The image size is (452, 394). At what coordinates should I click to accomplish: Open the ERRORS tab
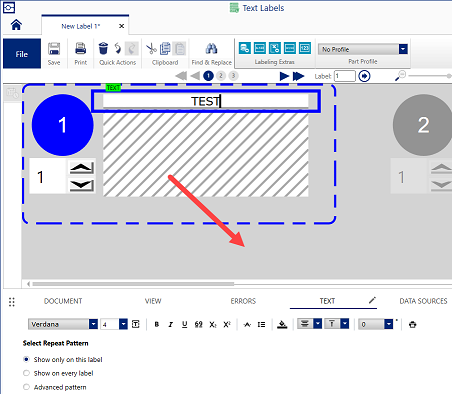243,301
